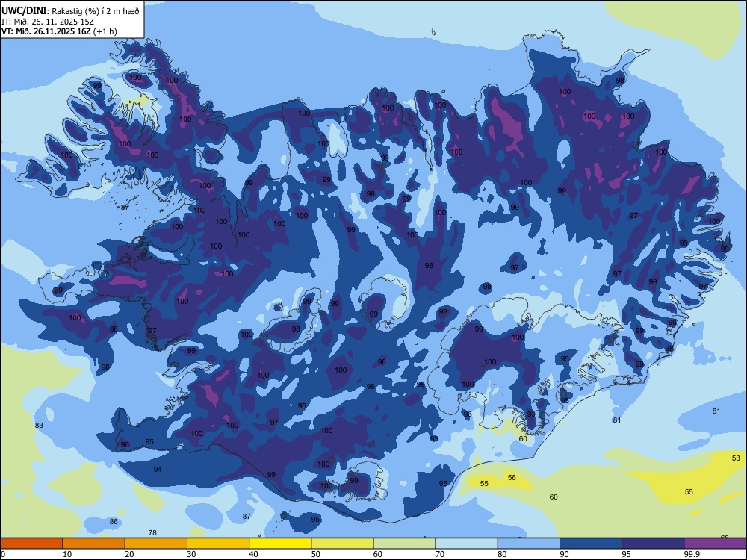The image size is (747, 560).
Task: Select the 80–90 light blue legend swatch
Action: click(x=529, y=544)
